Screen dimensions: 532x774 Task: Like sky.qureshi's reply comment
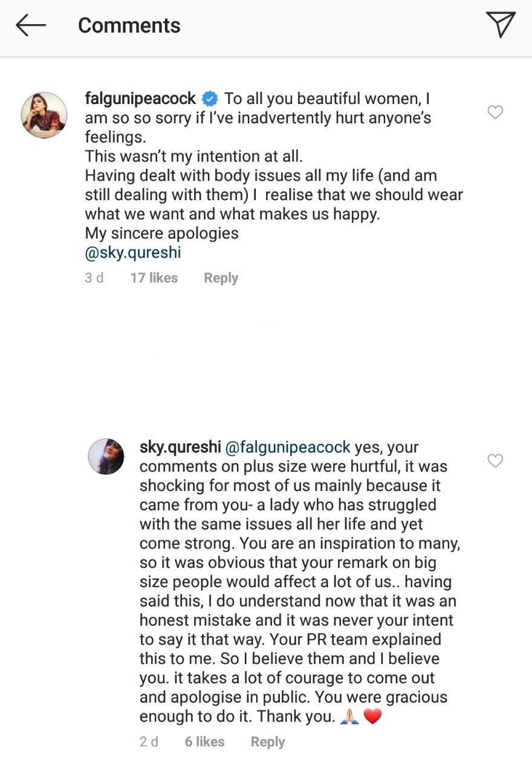click(496, 461)
